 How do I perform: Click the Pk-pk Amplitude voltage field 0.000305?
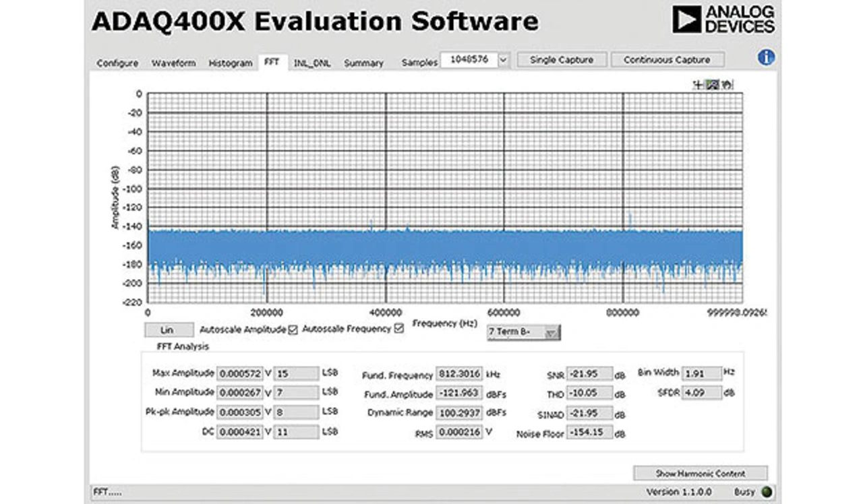point(239,412)
